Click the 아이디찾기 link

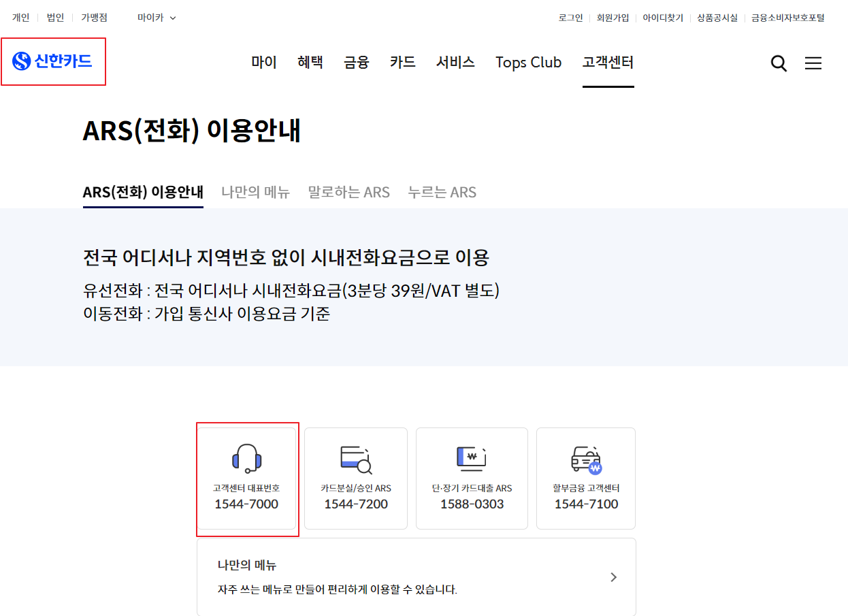pyautogui.click(x=663, y=18)
